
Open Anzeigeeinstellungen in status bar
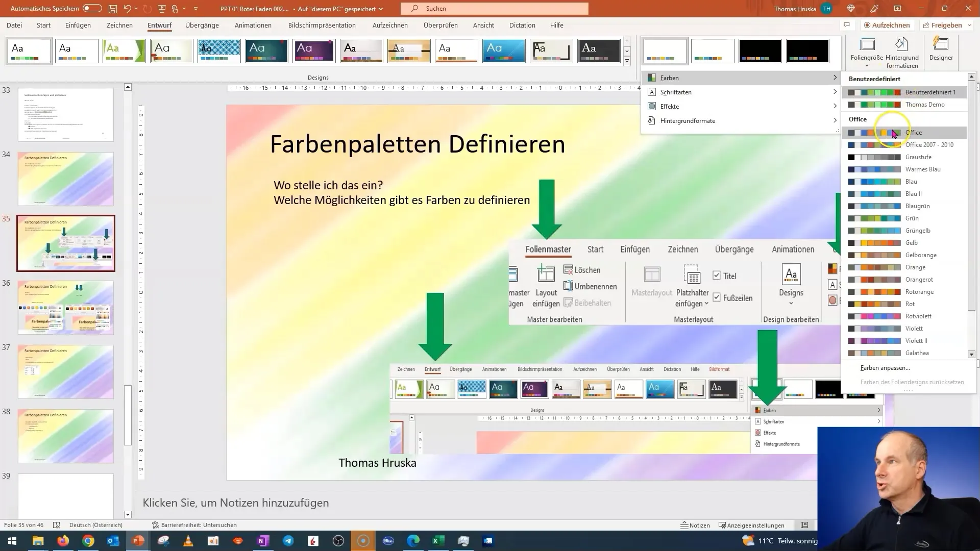tap(751, 525)
